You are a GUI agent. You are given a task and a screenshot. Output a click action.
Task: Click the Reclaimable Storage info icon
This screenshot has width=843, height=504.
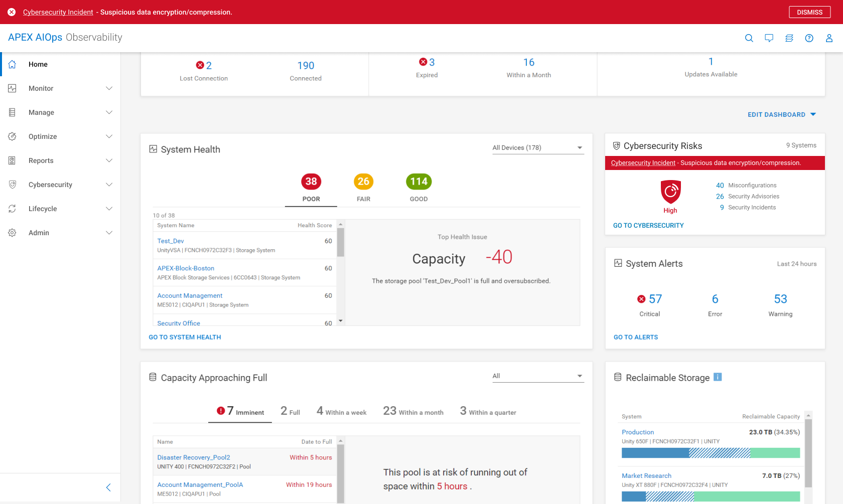point(718,377)
